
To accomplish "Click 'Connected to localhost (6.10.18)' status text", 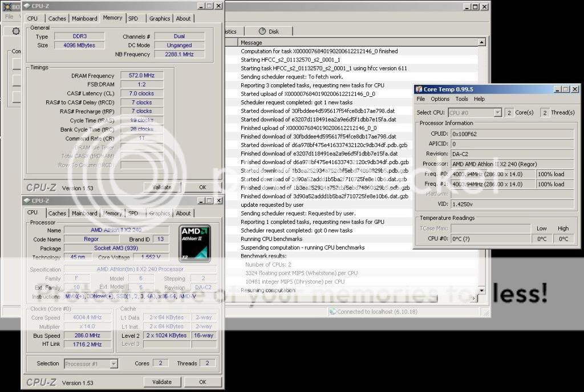I will pos(377,312).
